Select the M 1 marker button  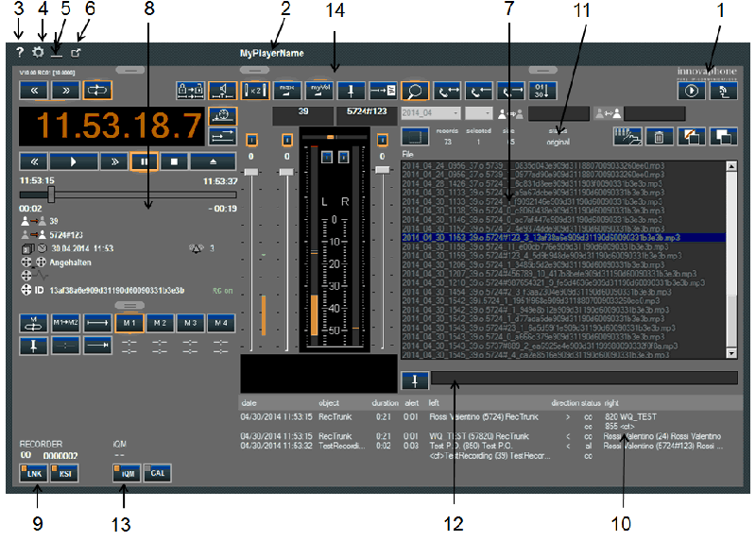(x=131, y=324)
